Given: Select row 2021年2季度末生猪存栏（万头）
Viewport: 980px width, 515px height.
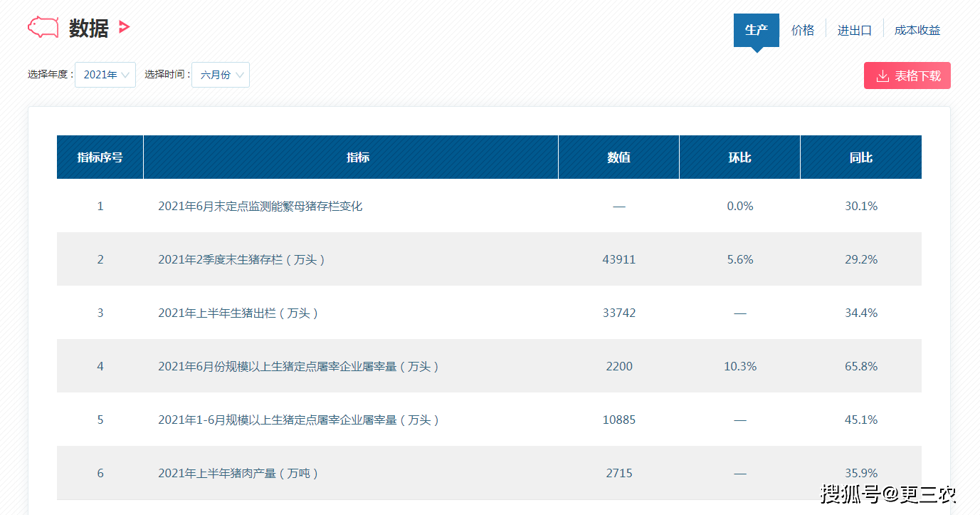Looking at the screenshot, I should [x=489, y=259].
